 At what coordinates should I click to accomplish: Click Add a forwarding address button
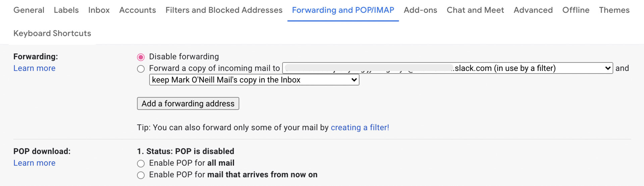coord(188,103)
